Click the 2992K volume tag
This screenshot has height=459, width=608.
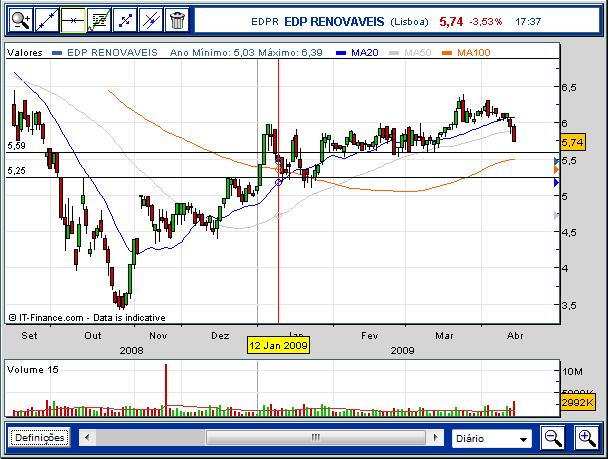tap(577, 402)
